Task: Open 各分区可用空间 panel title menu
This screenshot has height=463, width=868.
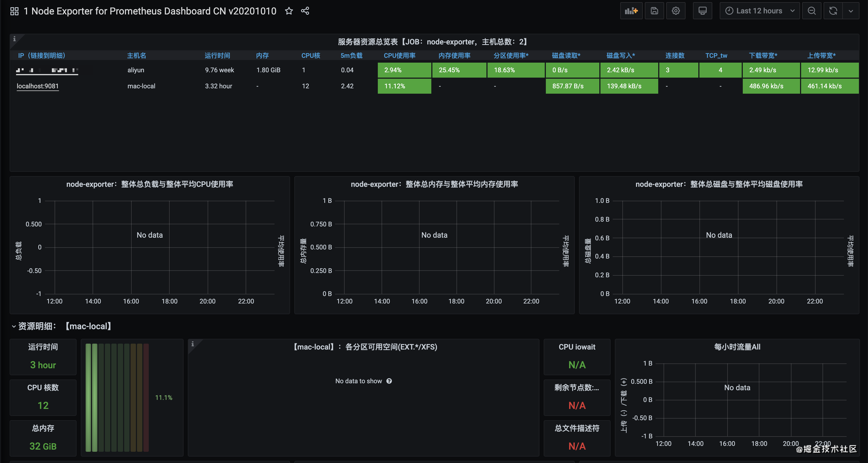Action: pyautogui.click(x=364, y=347)
